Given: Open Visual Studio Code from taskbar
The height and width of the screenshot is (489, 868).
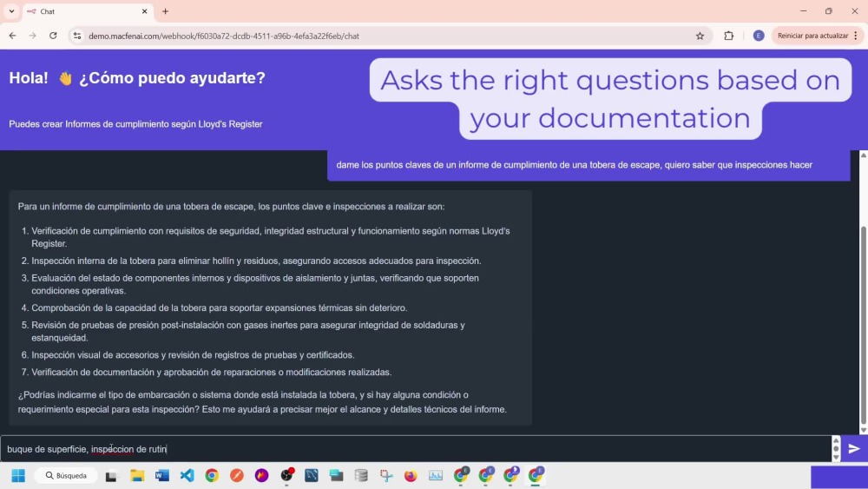Looking at the screenshot, I should coord(187,476).
